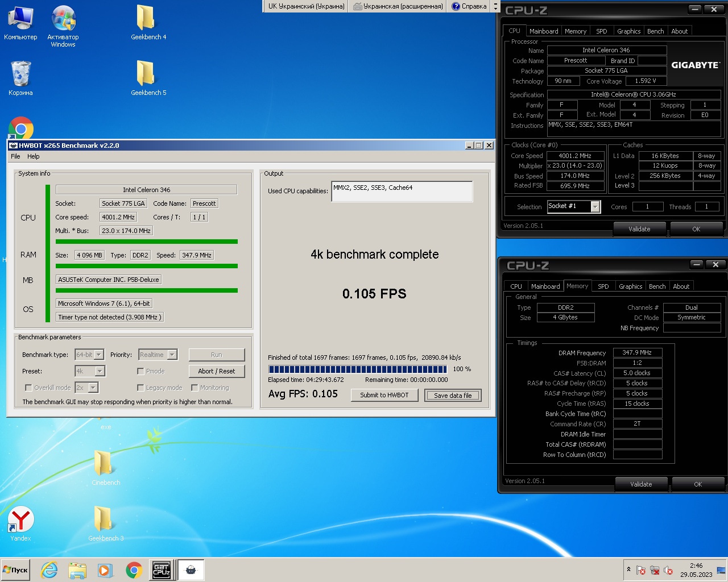
Task: Click Validate in top CPU-Z window
Action: 639,229
